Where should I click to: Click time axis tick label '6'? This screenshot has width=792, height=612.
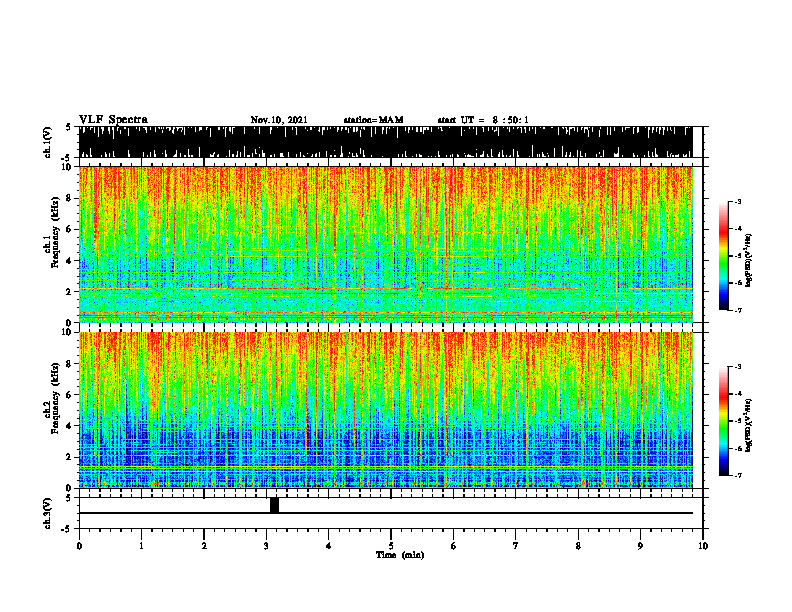[x=453, y=546]
